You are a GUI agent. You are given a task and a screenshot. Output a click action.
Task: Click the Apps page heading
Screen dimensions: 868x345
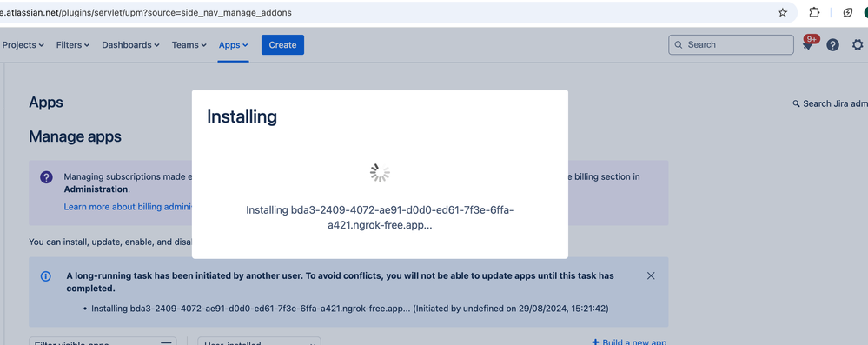(46, 103)
